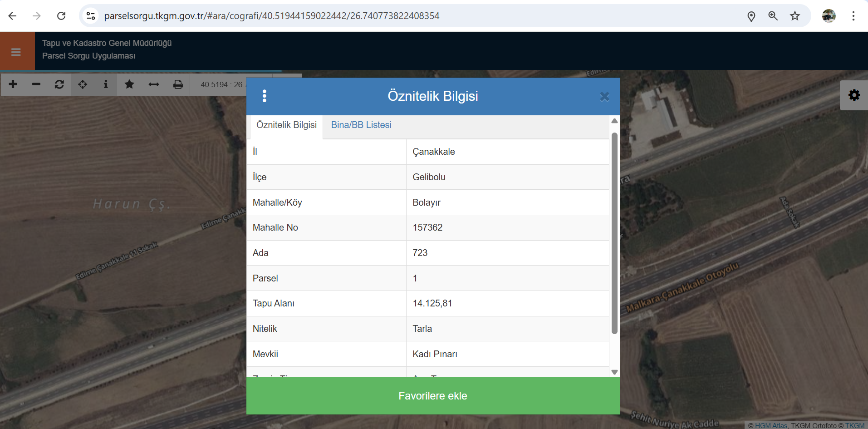
Task: Go forward in the browser
Action: [37, 16]
